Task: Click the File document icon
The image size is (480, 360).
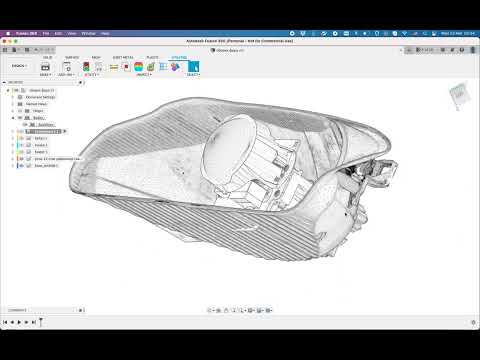Action: coord(14,50)
